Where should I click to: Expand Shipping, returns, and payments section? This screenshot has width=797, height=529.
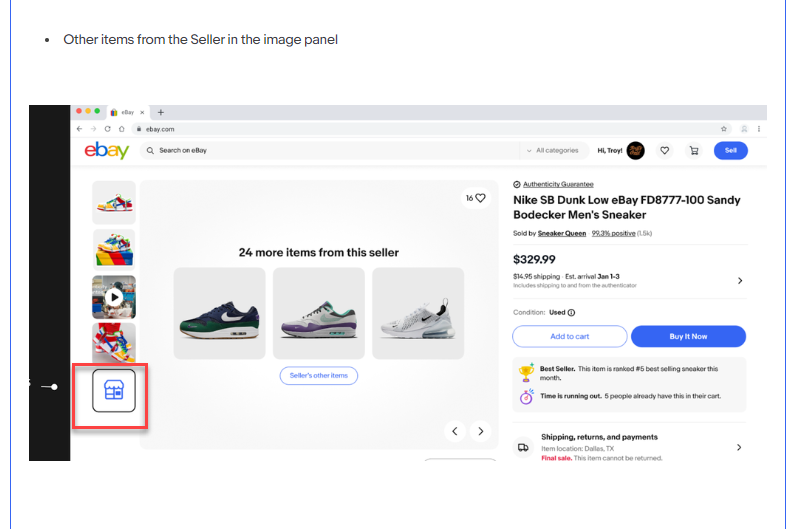740,448
